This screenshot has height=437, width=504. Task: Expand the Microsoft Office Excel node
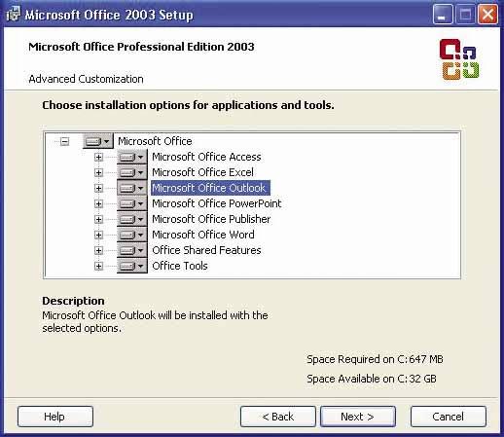(98, 172)
